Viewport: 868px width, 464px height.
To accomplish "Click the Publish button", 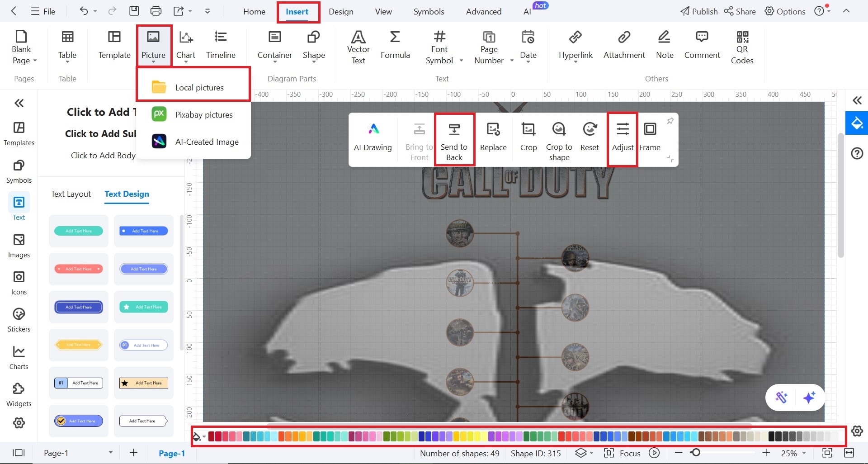I will pyautogui.click(x=699, y=11).
